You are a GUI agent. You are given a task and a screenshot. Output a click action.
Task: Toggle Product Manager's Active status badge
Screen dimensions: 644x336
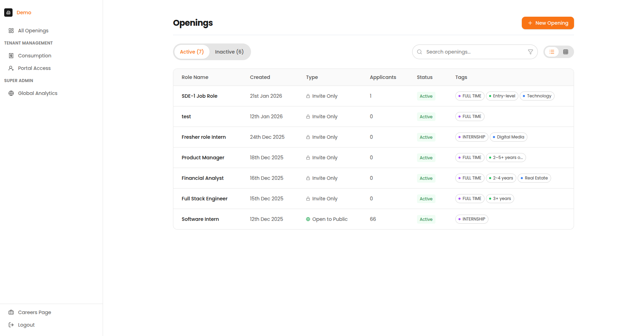click(426, 158)
